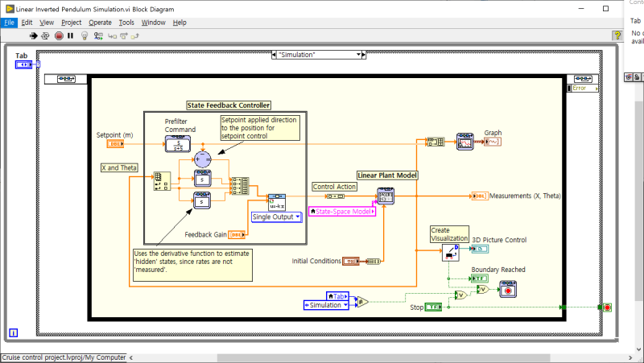Open the case selector "Simulation" dropdown

[x=358, y=55]
